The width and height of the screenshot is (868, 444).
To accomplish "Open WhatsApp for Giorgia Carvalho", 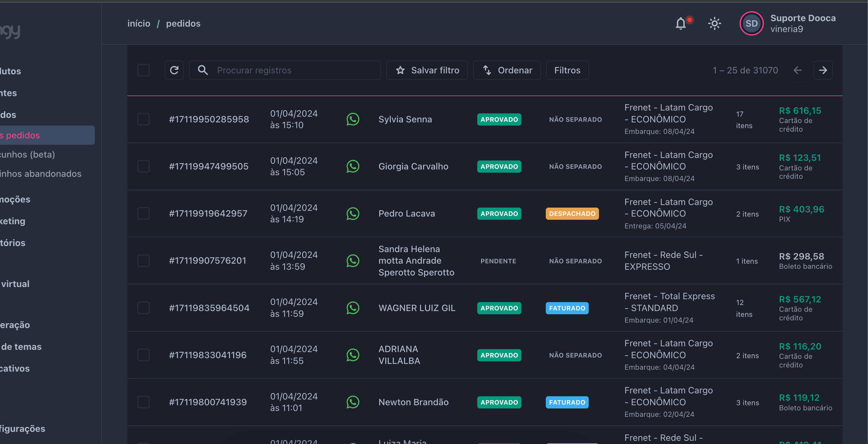I will pos(353,166).
